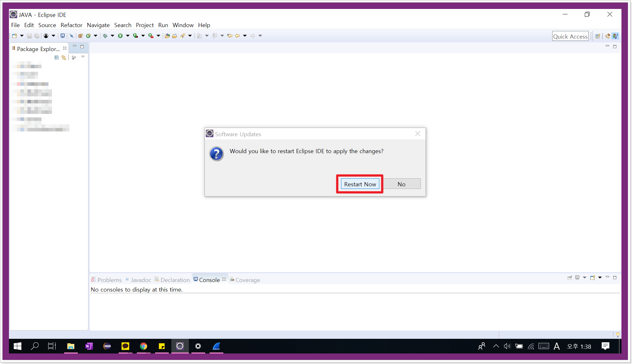Viewport: 632px width, 364px height.
Task: Expand the Search dropdown arrow
Action: click(190, 36)
